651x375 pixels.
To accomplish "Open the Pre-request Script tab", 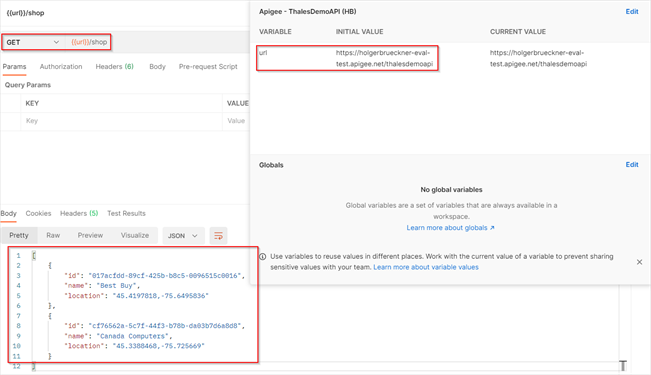I will pos(208,66).
